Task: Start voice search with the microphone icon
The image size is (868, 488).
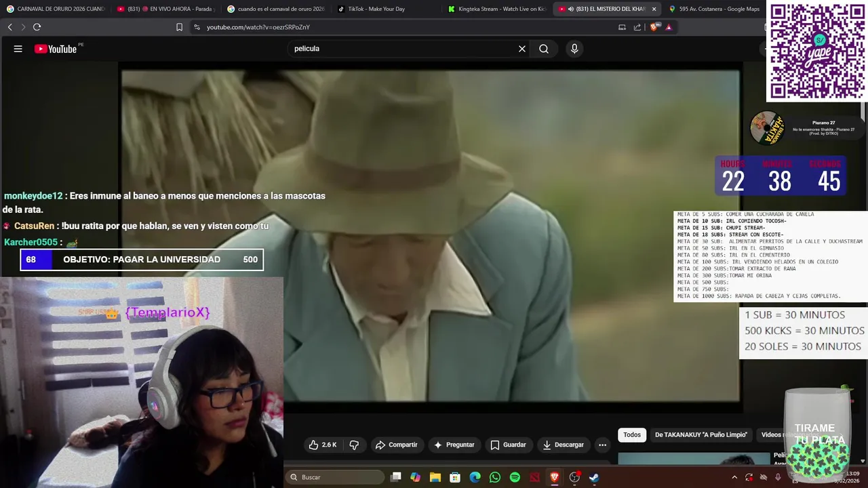Action: (574, 49)
